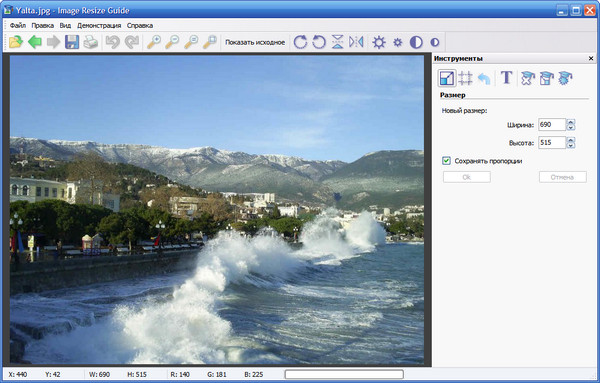Open the Правка menu

pyautogui.click(x=42, y=25)
